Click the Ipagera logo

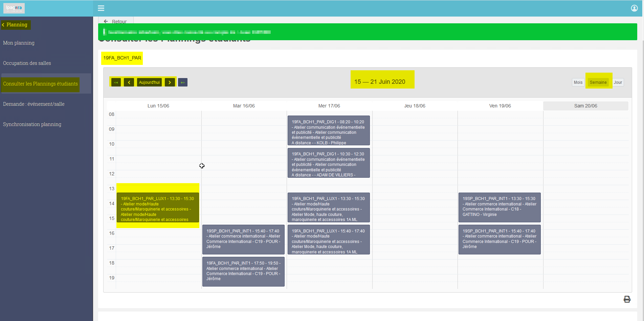coord(14,8)
